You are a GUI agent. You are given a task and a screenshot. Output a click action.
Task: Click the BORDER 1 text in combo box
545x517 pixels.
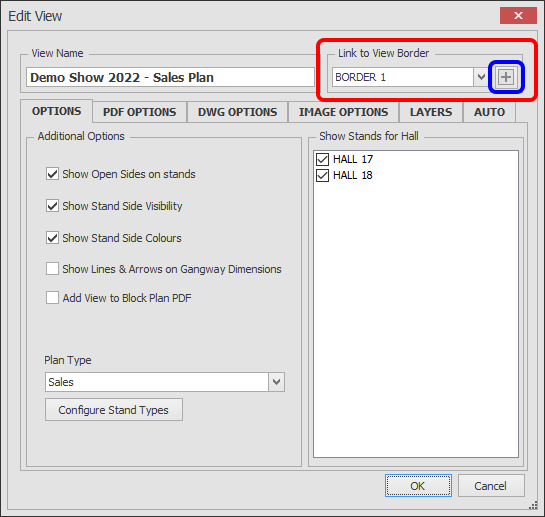[x=360, y=77]
